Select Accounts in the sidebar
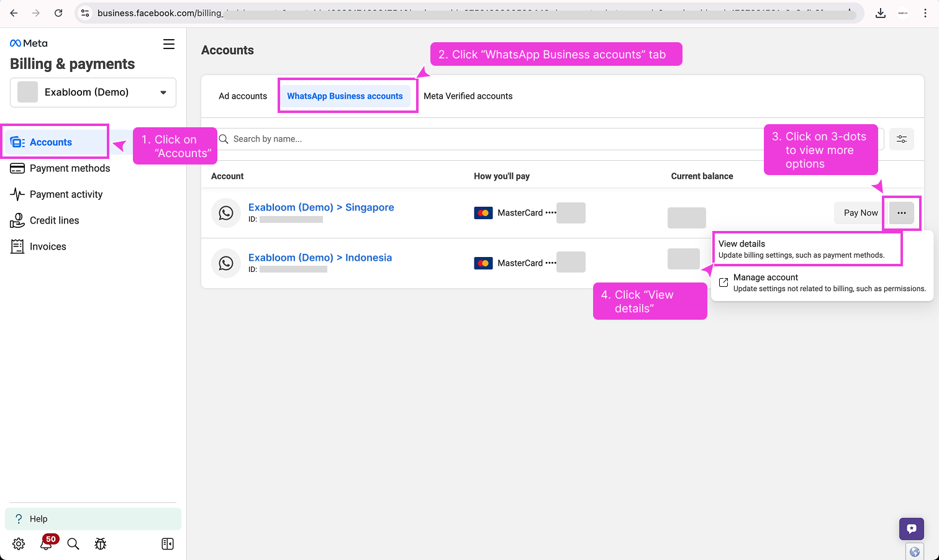The height and width of the screenshot is (560, 939). 56,142
